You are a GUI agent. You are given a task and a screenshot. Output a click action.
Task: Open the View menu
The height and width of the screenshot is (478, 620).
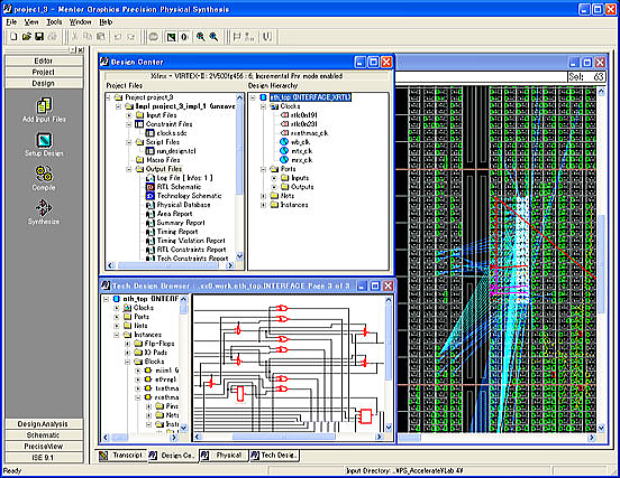(x=31, y=22)
